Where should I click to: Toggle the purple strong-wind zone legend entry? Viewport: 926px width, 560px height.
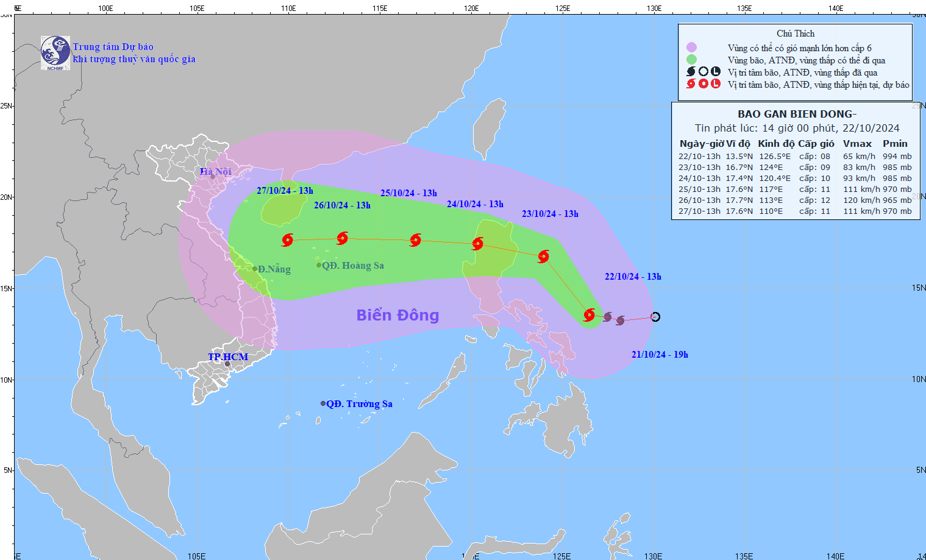(691, 47)
